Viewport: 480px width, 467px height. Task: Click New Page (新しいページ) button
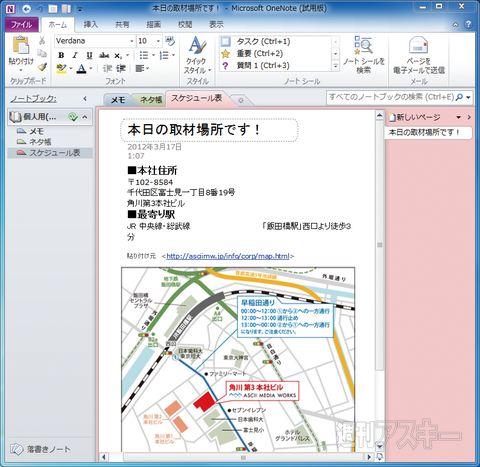point(415,117)
